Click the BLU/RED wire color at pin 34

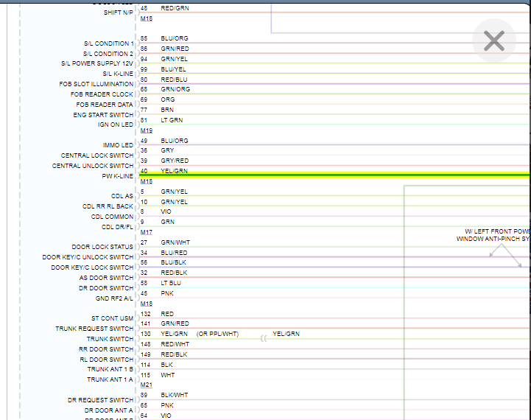(x=174, y=253)
